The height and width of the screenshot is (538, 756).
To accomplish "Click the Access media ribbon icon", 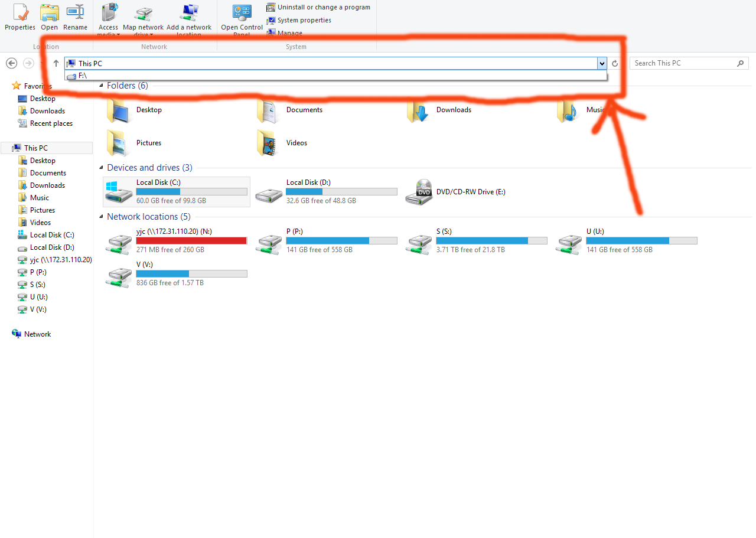I will [109, 12].
